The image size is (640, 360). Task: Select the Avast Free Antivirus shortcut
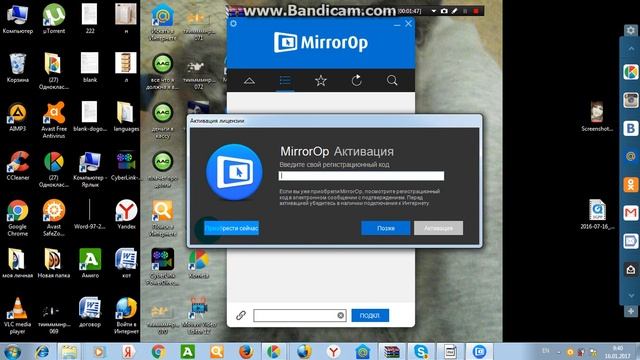pyautogui.click(x=54, y=120)
